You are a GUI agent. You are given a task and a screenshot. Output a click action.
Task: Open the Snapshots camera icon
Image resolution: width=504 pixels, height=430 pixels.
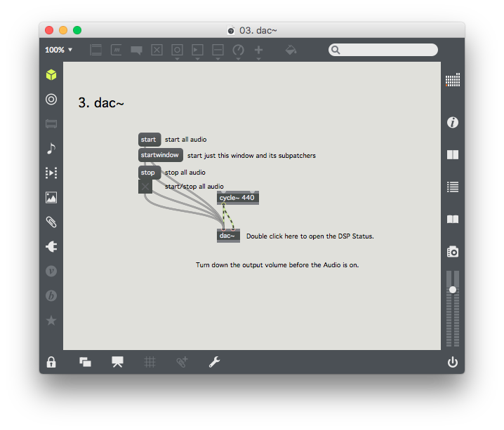coord(453,251)
